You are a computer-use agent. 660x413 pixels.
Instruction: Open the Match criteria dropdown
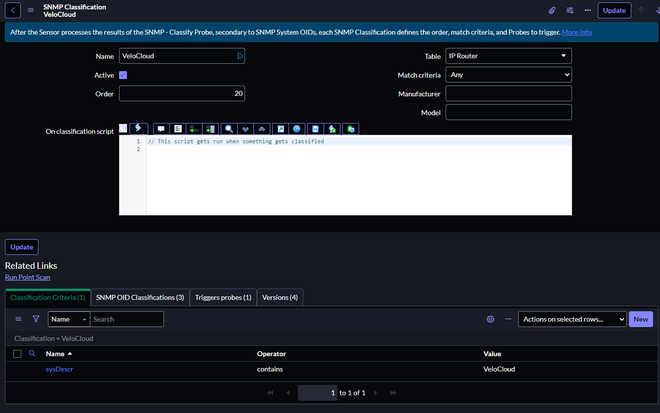click(508, 75)
